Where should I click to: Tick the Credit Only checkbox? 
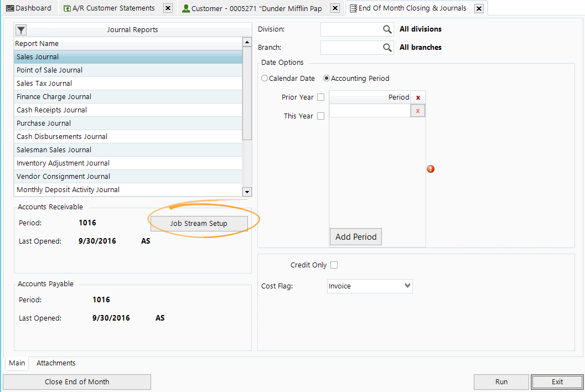point(334,265)
